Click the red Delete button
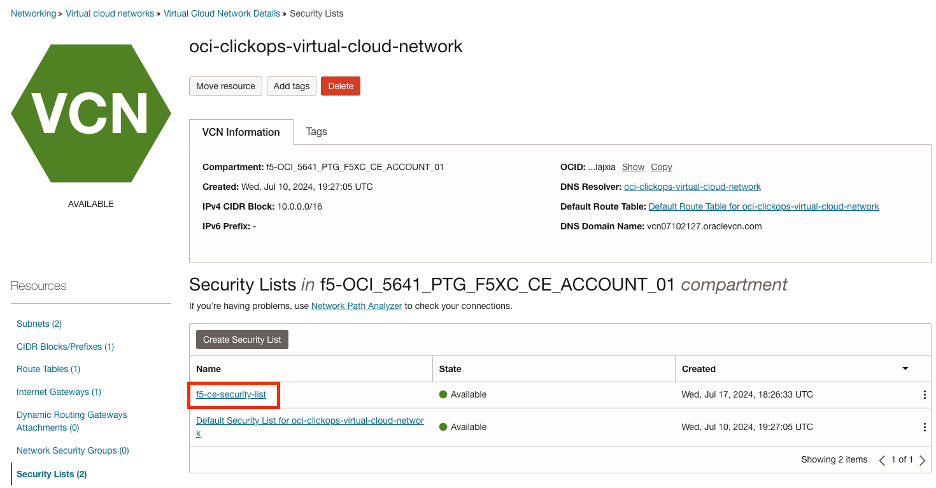The width and height of the screenshot is (936, 488). (x=340, y=86)
